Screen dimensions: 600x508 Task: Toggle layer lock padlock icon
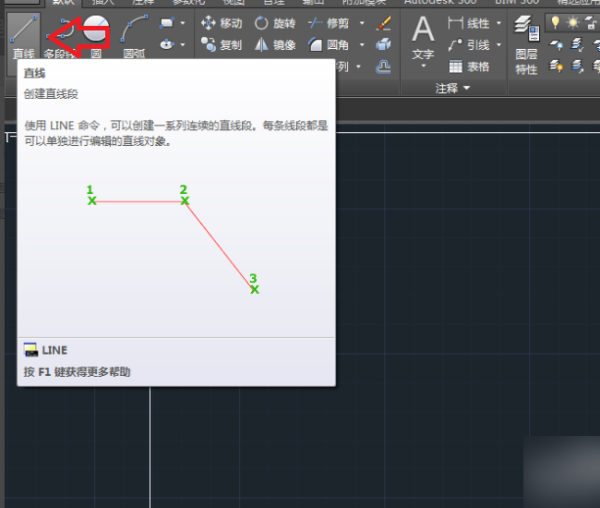coord(591,23)
